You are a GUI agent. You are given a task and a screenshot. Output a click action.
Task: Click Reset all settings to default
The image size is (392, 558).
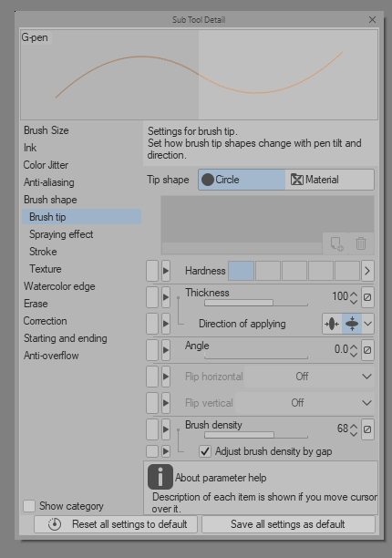[116, 524]
